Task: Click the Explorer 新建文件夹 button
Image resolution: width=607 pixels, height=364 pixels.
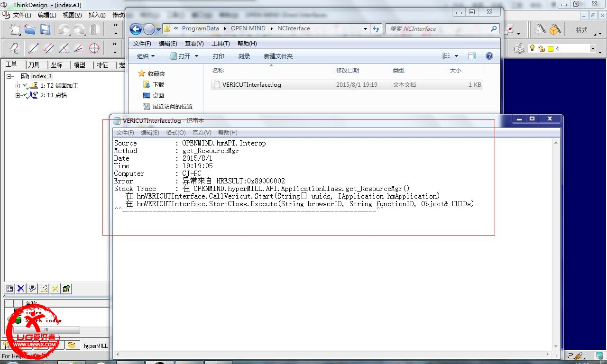Action: (278, 56)
